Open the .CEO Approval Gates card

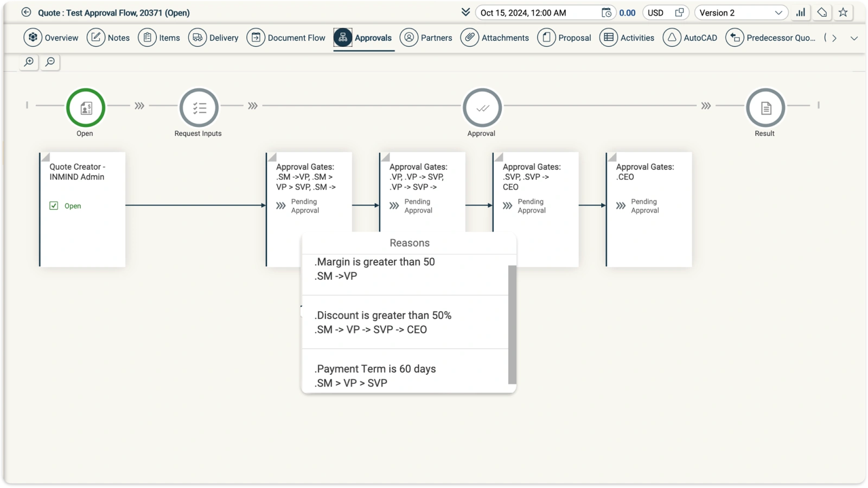(x=649, y=209)
